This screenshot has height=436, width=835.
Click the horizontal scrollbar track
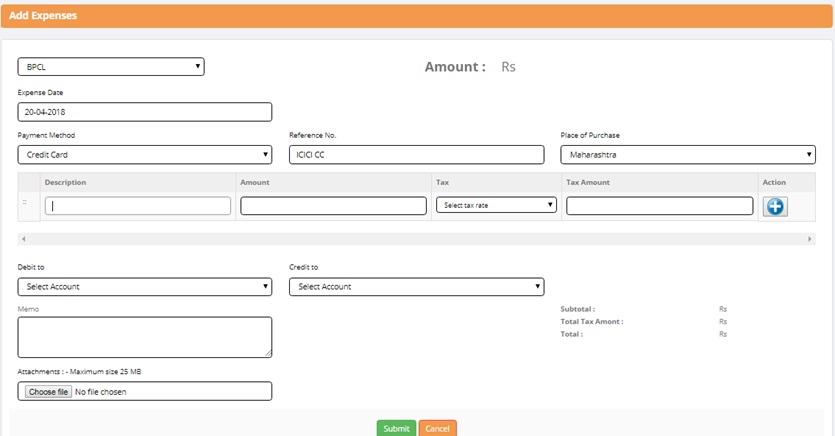coord(416,240)
